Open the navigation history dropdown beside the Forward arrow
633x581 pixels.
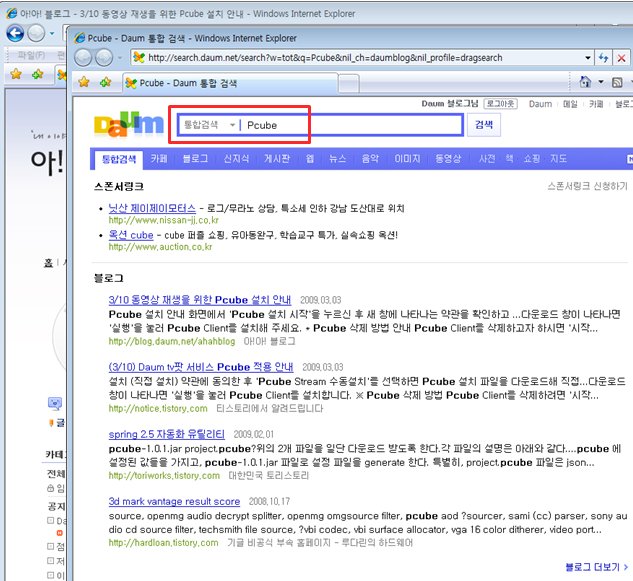coord(120,58)
